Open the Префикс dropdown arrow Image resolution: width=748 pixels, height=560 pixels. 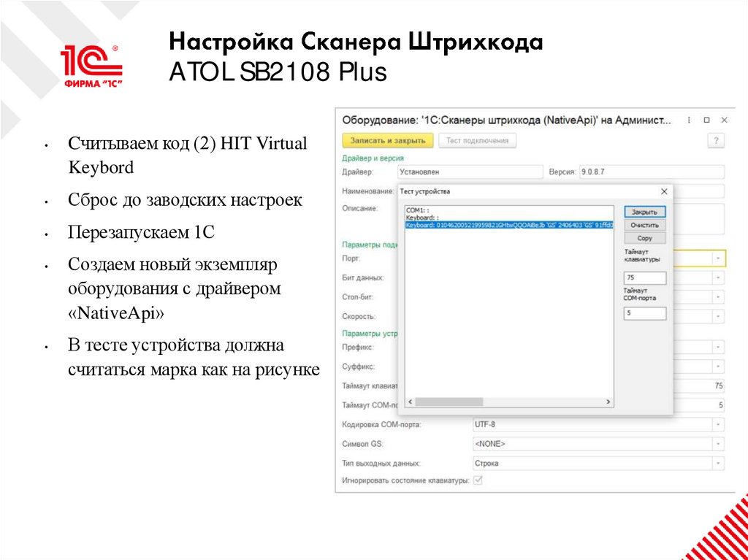(719, 347)
